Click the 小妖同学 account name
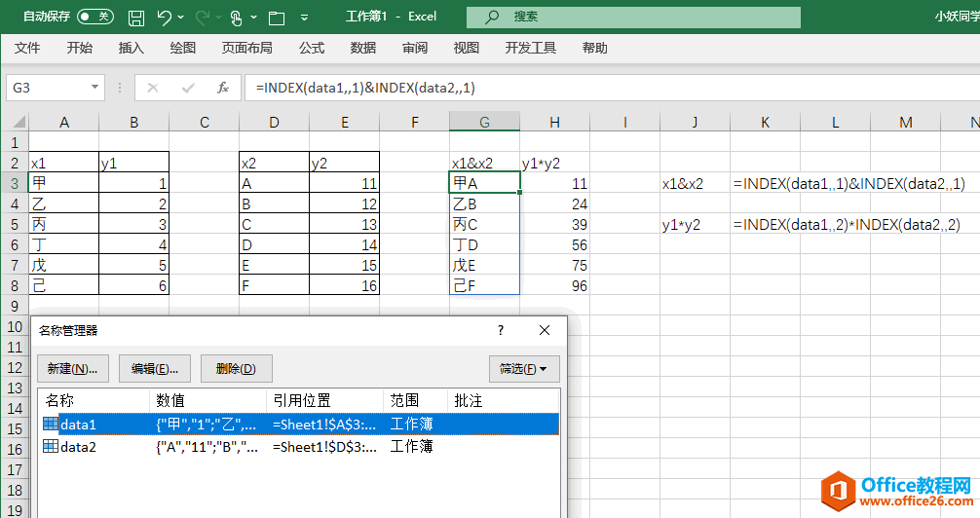Screen dimensions: 980x518 957,17
